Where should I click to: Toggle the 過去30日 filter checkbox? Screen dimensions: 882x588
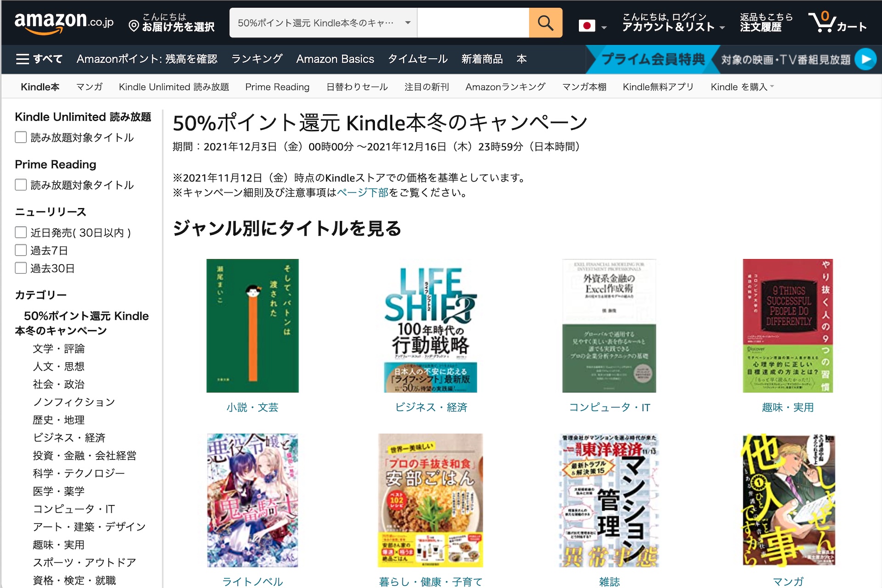point(21,268)
